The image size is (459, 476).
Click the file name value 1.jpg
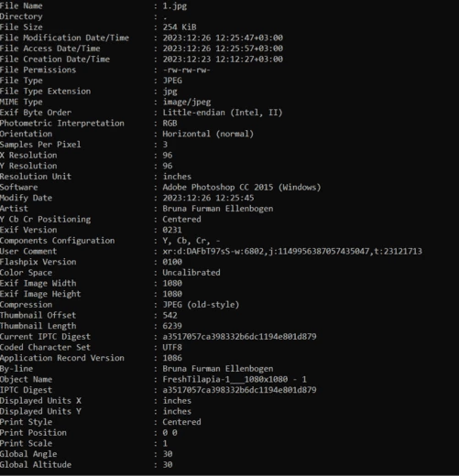pos(174,6)
